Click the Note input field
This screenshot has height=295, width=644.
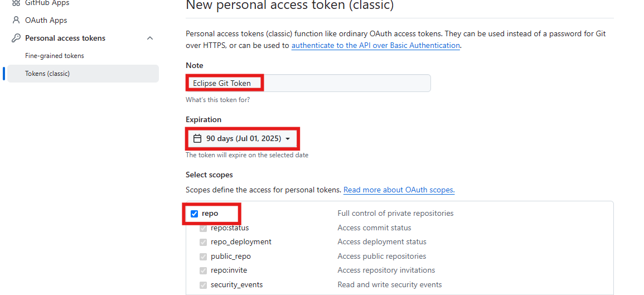click(x=308, y=83)
